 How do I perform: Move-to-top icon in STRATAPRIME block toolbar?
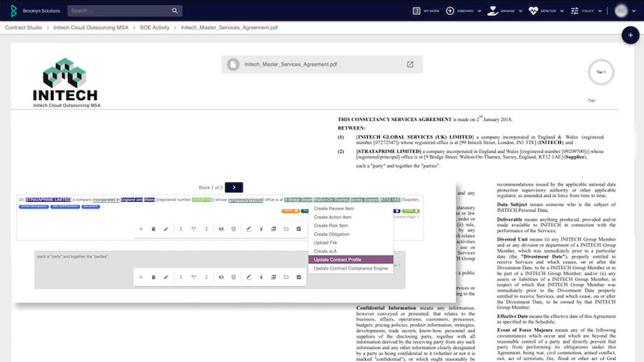coord(261,229)
